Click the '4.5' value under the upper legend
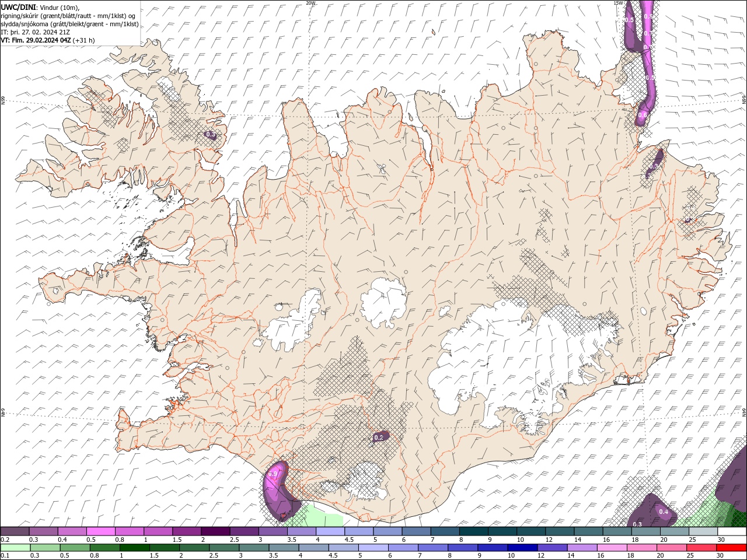The height and width of the screenshot is (560, 747). click(349, 540)
